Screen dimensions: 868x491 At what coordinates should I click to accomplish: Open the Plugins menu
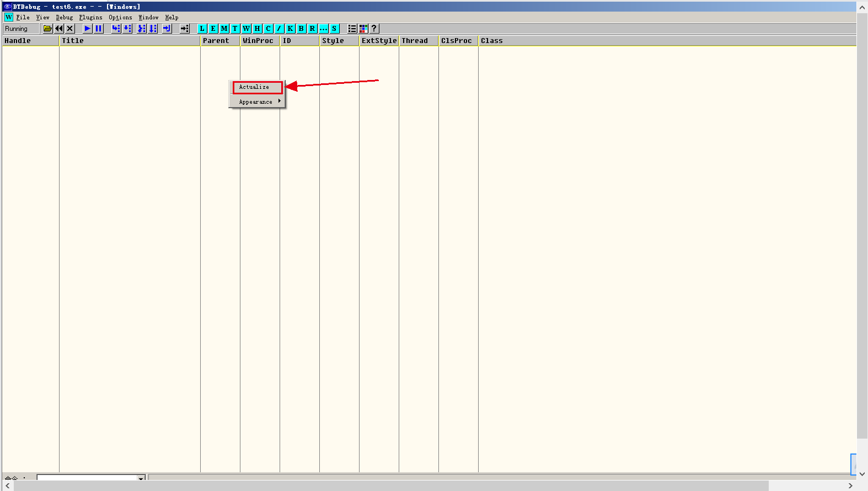pos(90,18)
